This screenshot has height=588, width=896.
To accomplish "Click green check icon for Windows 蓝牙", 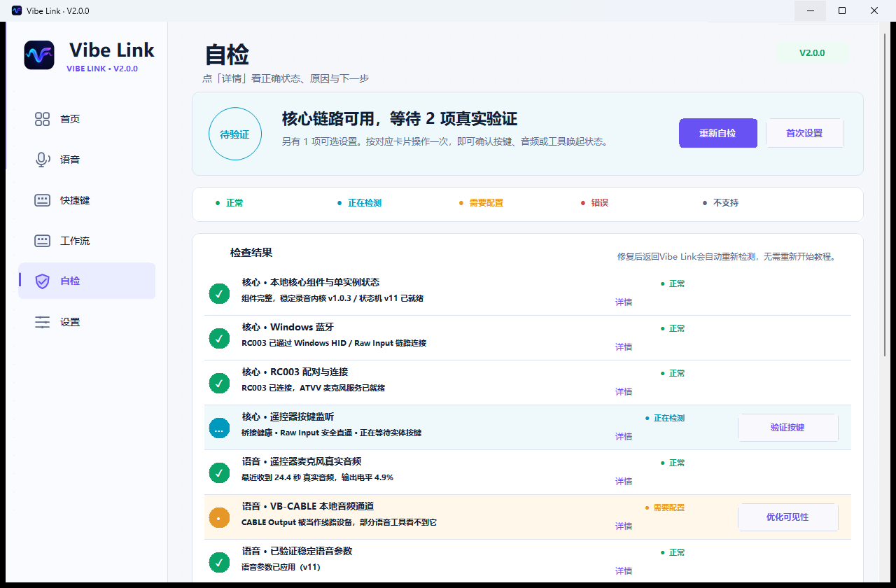I will coord(220,338).
